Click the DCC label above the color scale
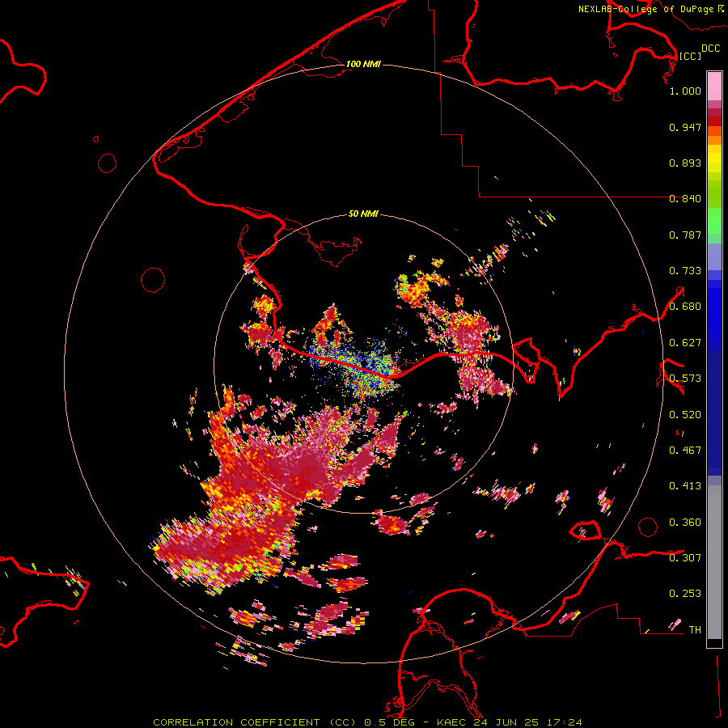Viewport: 728px width, 728px height. tap(711, 49)
